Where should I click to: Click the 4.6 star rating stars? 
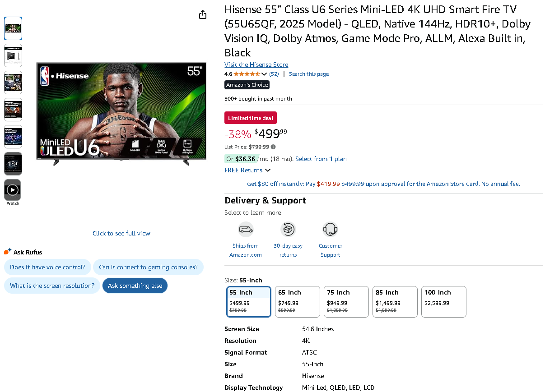tap(247, 74)
